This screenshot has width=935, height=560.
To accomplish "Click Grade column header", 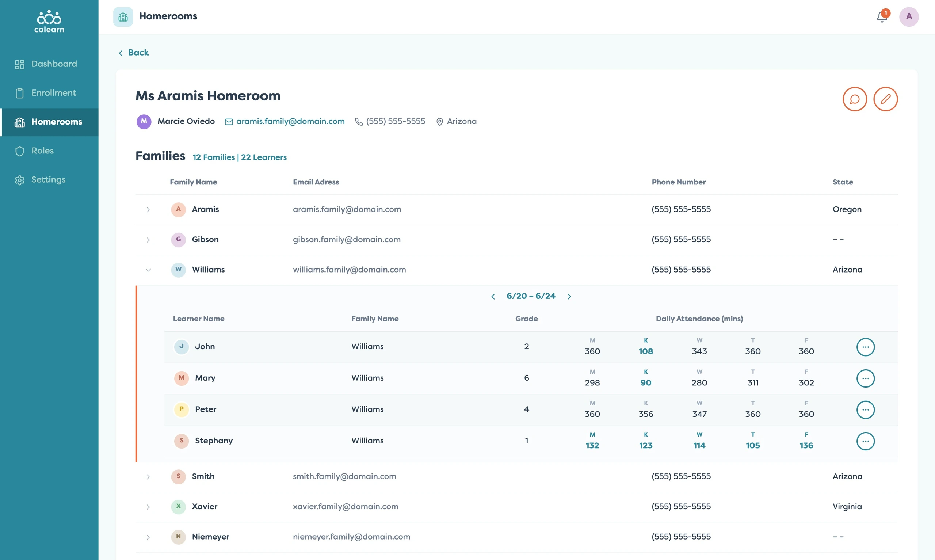I will click(527, 319).
